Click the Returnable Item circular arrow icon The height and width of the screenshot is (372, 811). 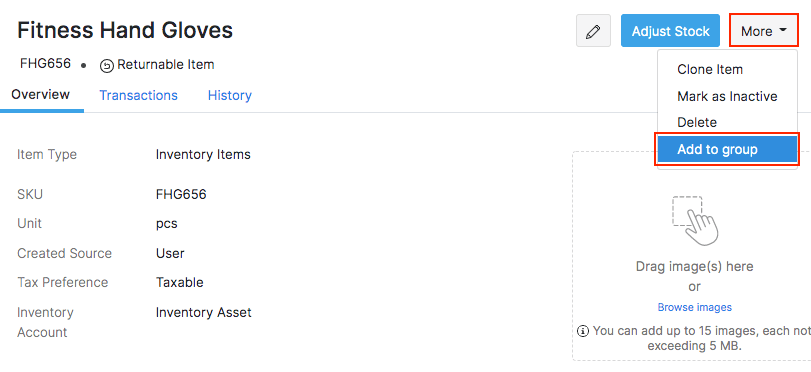point(107,66)
